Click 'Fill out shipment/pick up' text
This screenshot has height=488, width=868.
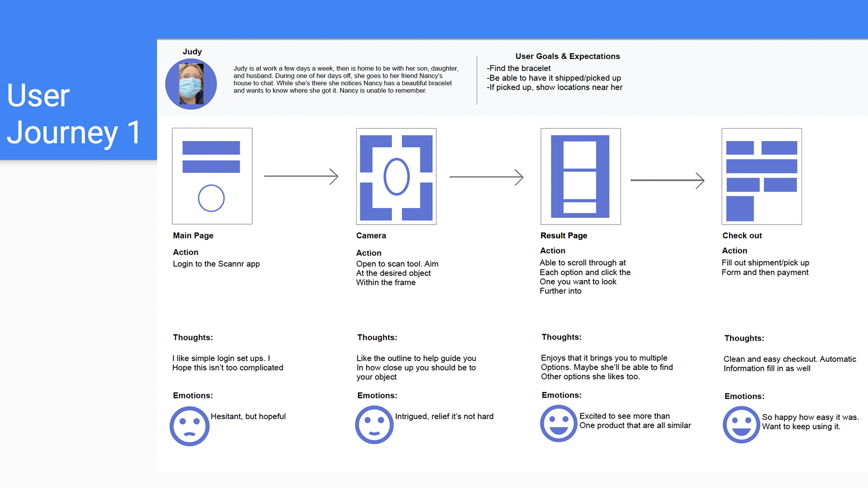pyautogui.click(x=765, y=263)
